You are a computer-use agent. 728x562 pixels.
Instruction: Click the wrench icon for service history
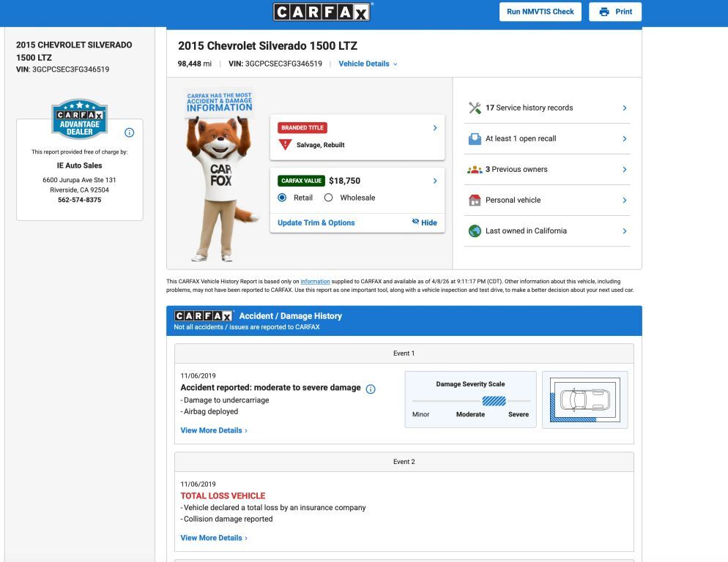[x=475, y=108]
